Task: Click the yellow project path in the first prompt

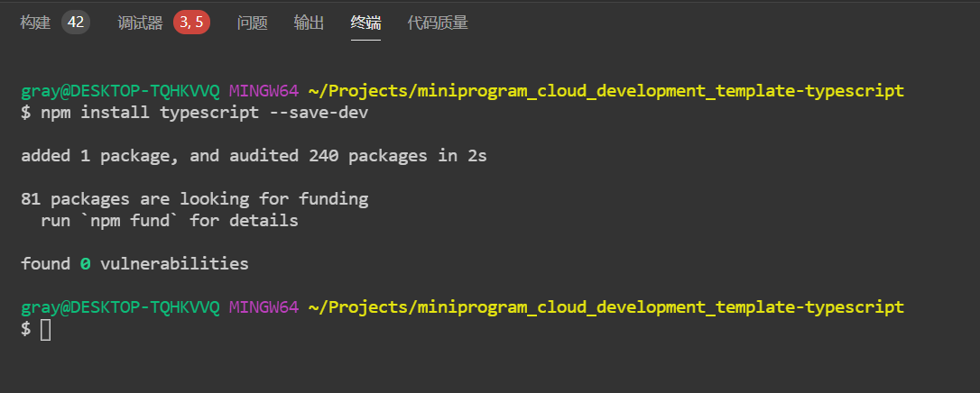Action: click(x=606, y=91)
